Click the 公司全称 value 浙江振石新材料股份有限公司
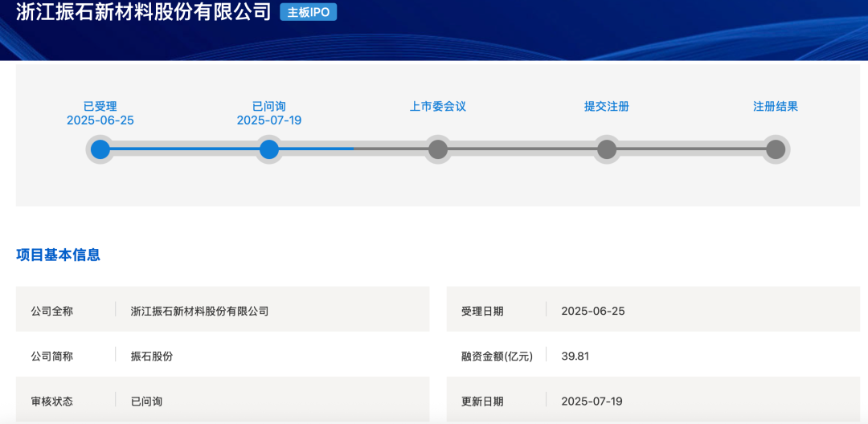Screen dimensions: 868x424 [199, 312]
